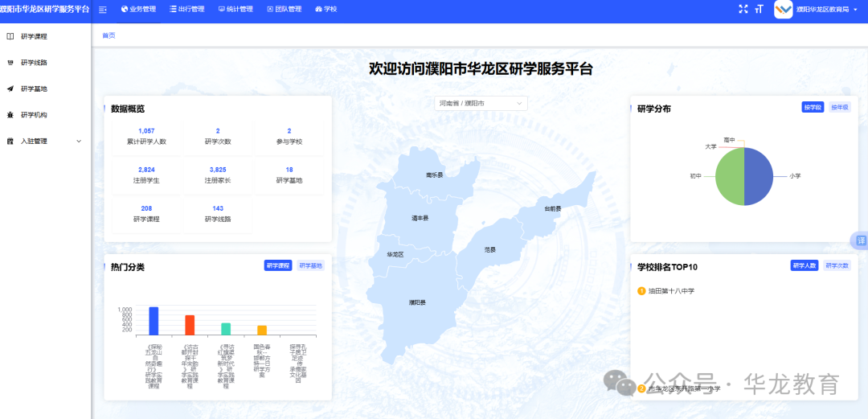Select 研学人数 in 学校排名TOP10
This screenshot has width=868, height=419.
[x=805, y=265]
